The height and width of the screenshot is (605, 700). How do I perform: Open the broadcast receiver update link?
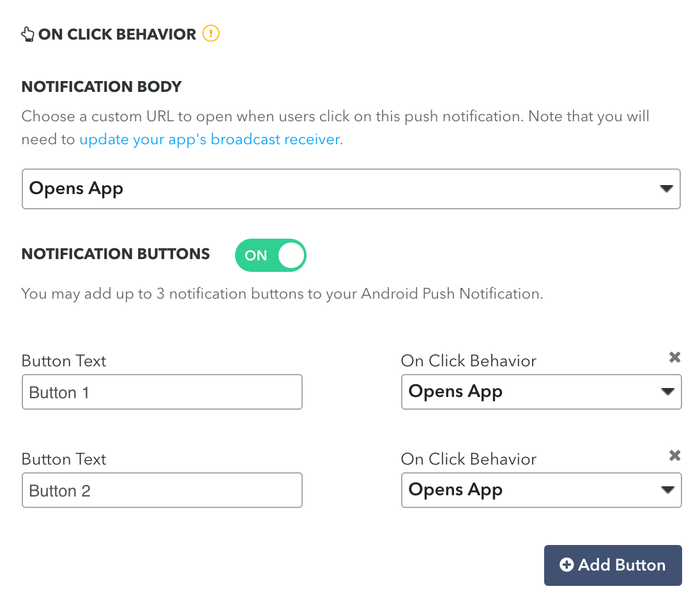[210, 139]
